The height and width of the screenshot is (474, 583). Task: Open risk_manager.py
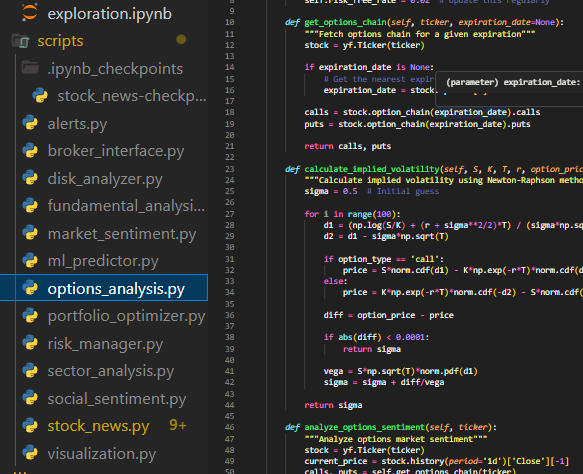click(105, 344)
